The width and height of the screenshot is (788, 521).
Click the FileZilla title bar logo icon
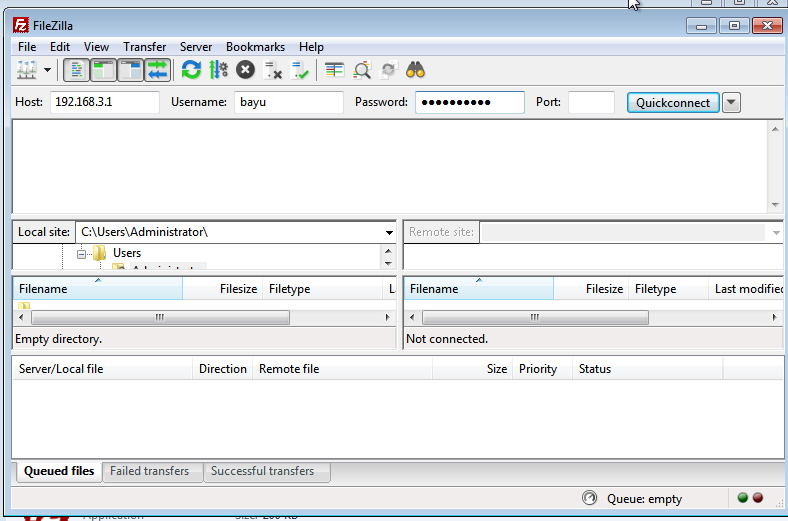pos(21,25)
